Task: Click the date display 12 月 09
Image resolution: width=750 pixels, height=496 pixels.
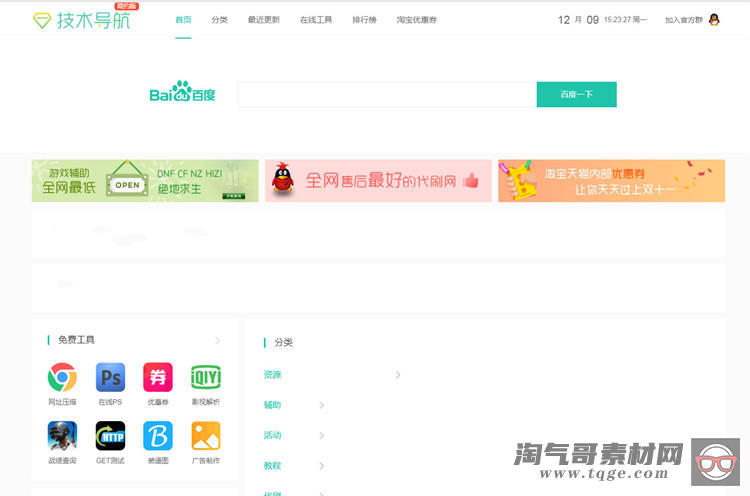Action: click(578, 20)
